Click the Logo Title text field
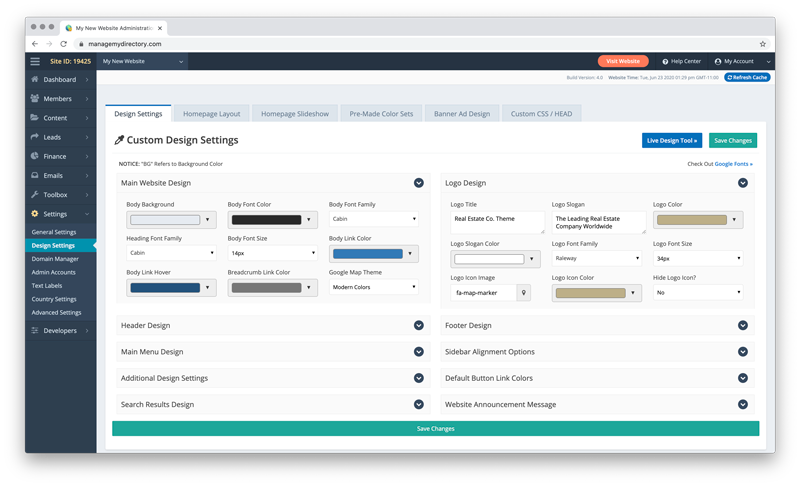The image size is (800, 486). 497,222
